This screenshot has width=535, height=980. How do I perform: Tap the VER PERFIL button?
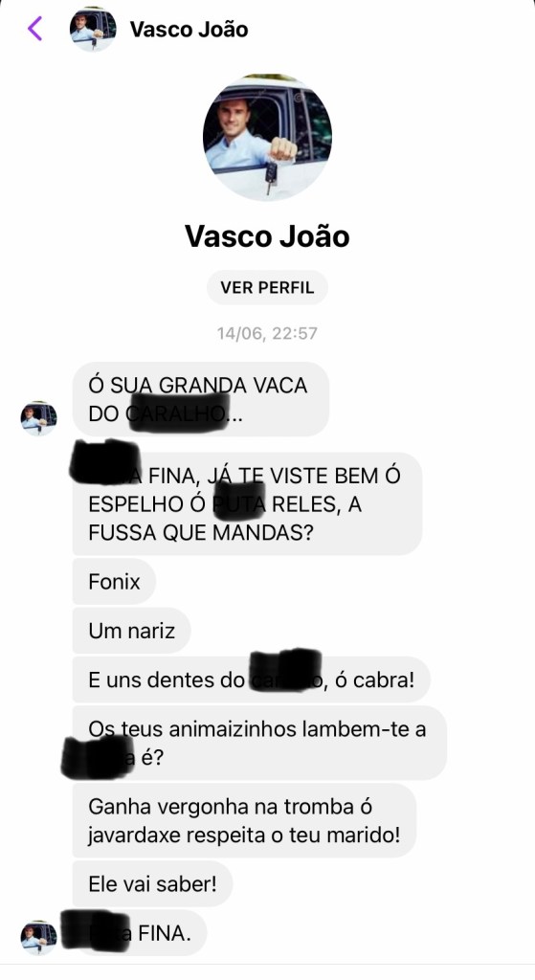tap(268, 287)
